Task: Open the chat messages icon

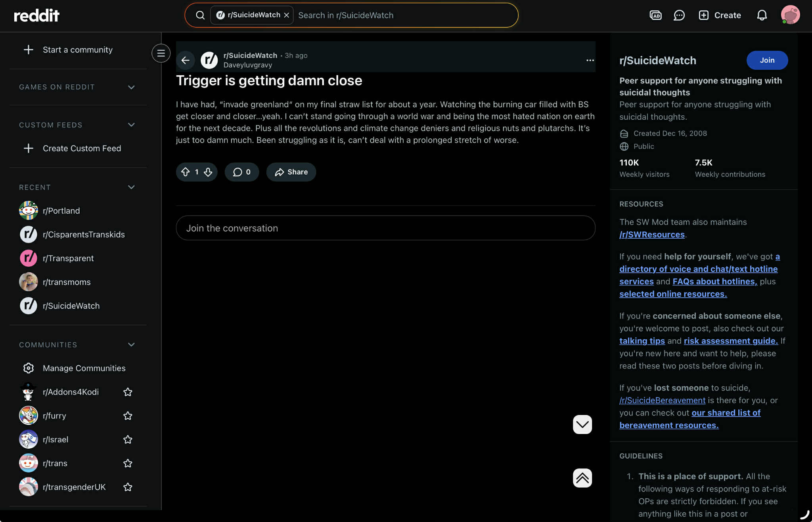Action: click(x=679, y=15)
